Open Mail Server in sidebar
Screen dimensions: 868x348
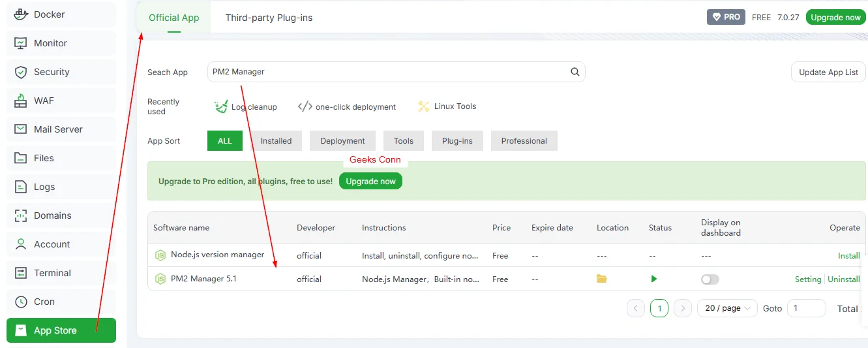point(61,129)
